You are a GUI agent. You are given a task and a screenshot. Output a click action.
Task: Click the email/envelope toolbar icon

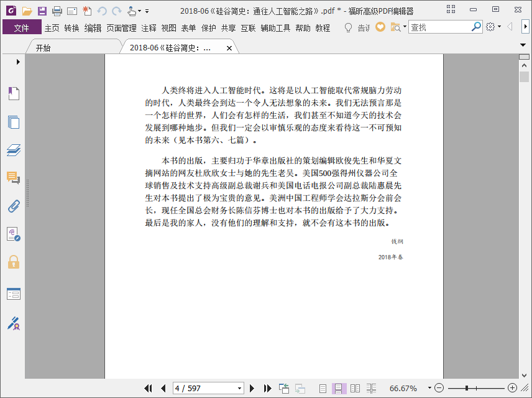[72, 11]
